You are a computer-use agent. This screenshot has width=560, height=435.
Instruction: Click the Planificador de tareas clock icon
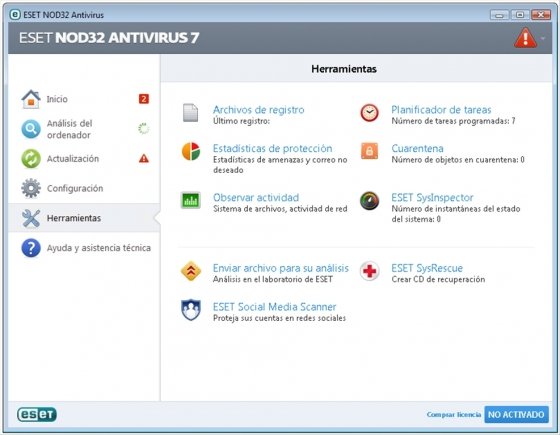369,113
